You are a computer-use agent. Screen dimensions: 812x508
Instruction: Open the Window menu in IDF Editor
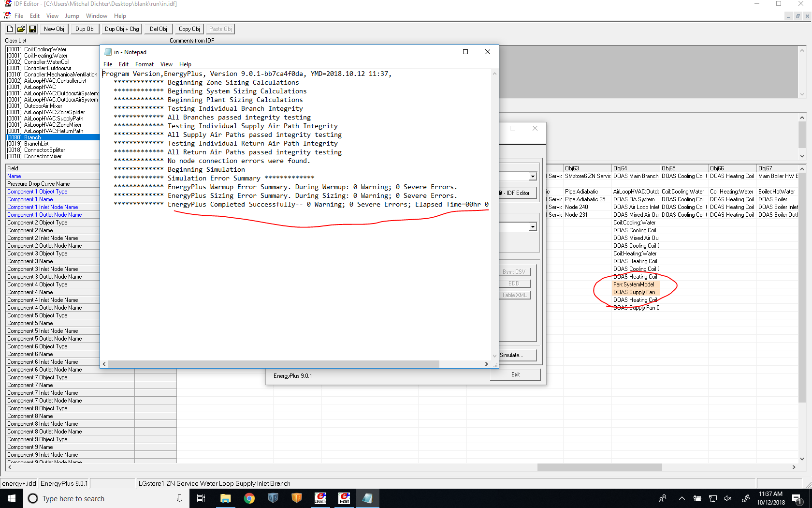[x=97, y=16]
